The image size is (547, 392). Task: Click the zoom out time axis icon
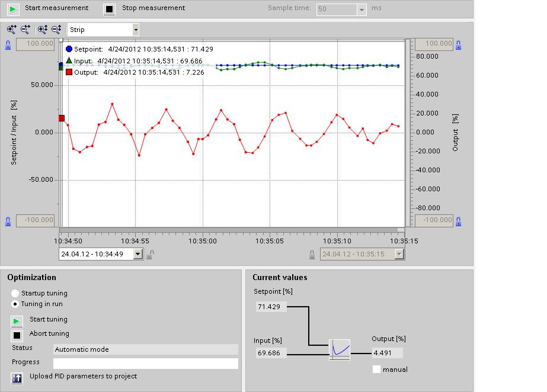25,30
